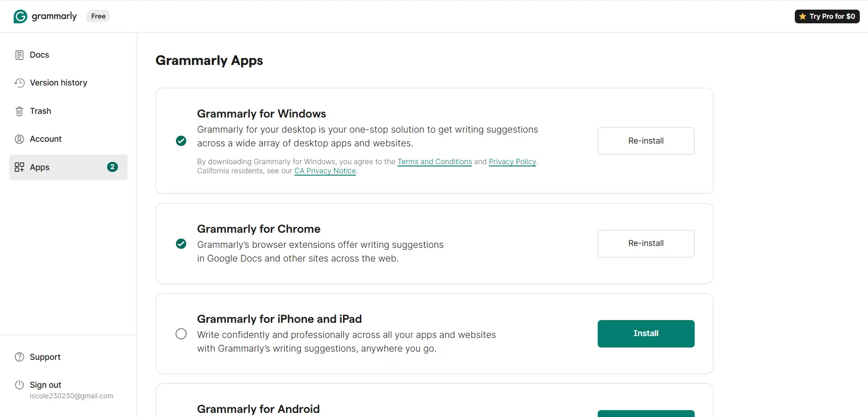Go to the Account menu item
The height and width of the screenshot is (417, 868).
tap(45, 139)
